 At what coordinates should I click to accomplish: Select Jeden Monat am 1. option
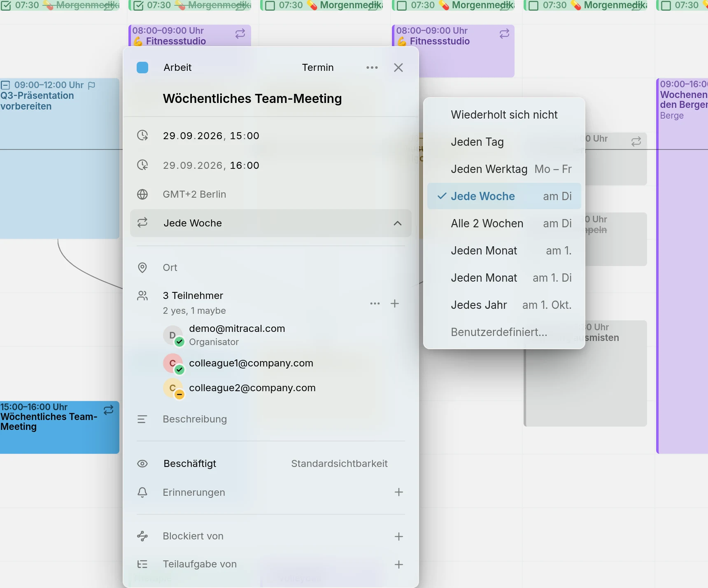point(504,251)
